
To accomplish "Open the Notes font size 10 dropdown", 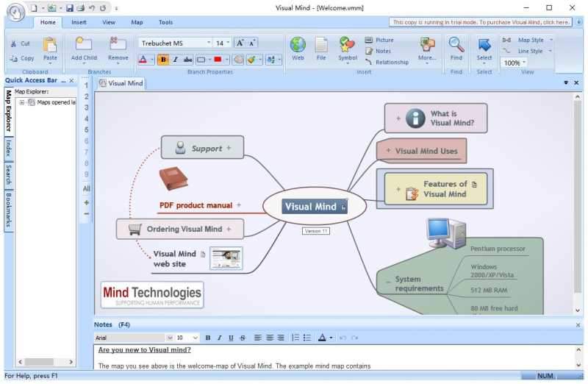I will click(196, 338).
